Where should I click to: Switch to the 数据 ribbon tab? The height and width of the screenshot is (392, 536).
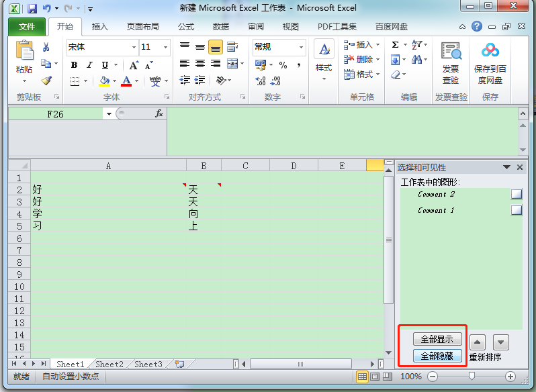[x=221, y=27]
